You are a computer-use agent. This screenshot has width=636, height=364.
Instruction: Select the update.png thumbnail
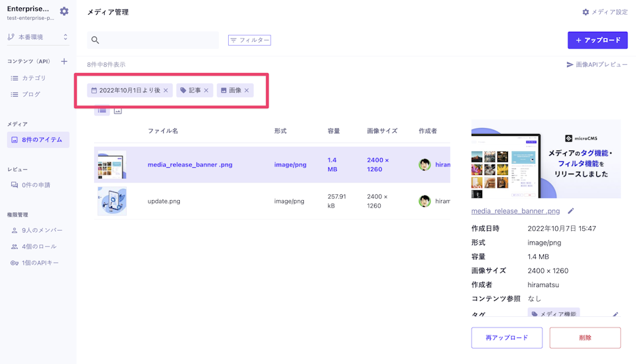click(111, 201)
